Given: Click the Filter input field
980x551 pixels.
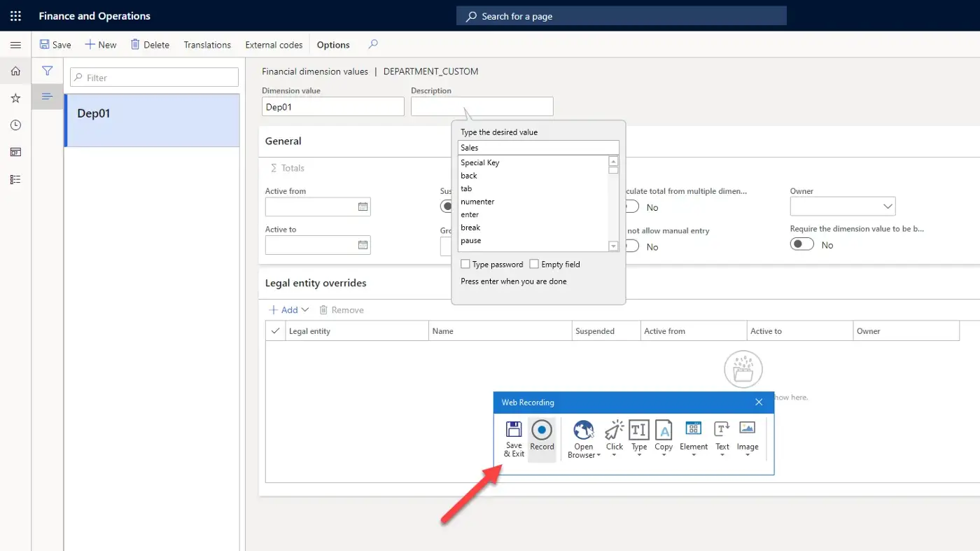Looking at the screenshot, I should [154, 78].
